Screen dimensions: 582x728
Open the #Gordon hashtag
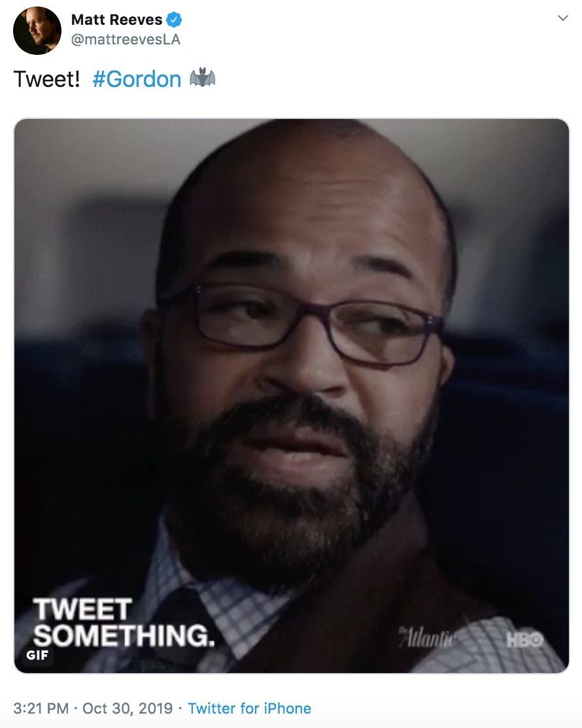pos(137,79)
